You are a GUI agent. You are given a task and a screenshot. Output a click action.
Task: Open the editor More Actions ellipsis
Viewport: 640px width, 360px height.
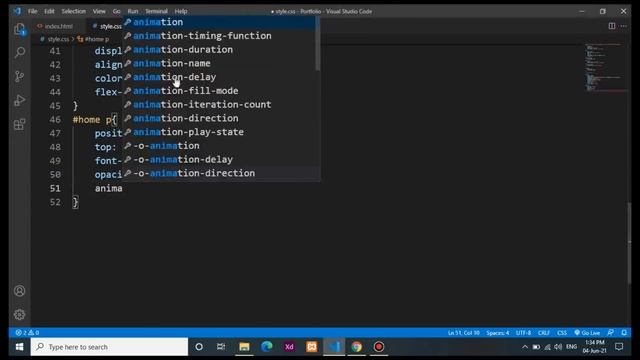(x=623, y=26)
